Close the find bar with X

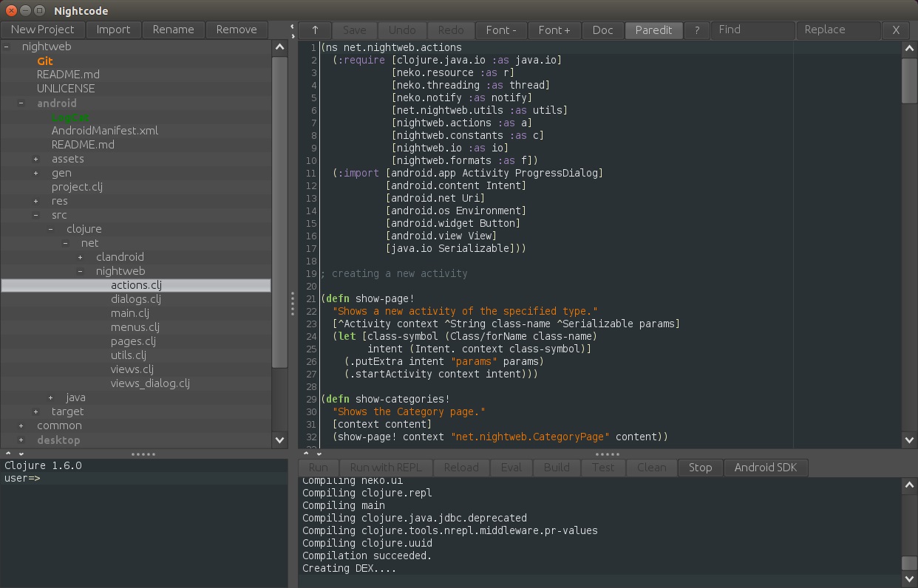pos(896,30)
